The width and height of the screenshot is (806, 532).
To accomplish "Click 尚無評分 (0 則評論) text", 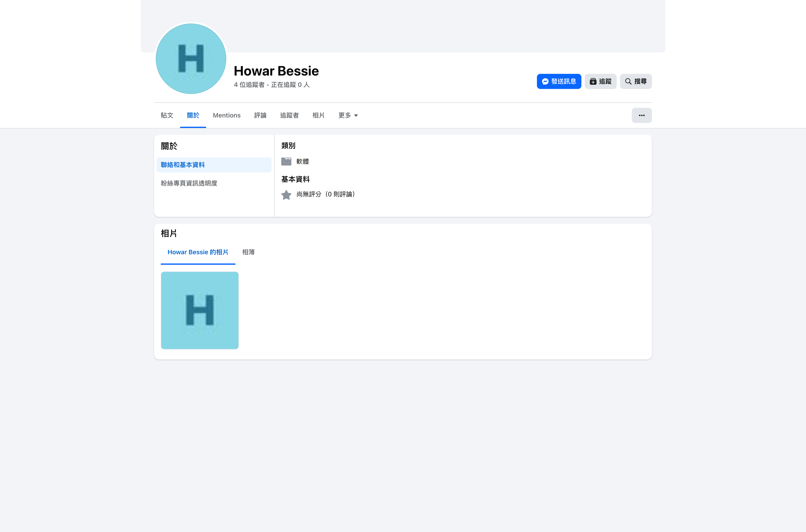I will [x=326, y=194].
